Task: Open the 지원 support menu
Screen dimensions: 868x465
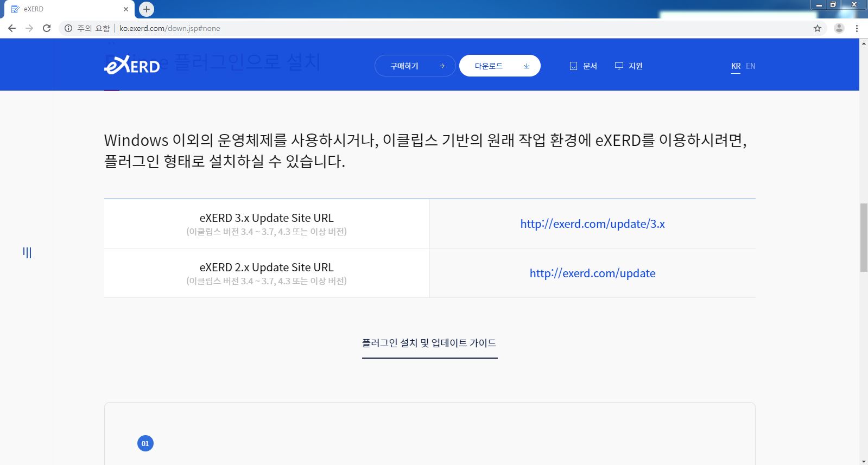Action: click(629, 66)
